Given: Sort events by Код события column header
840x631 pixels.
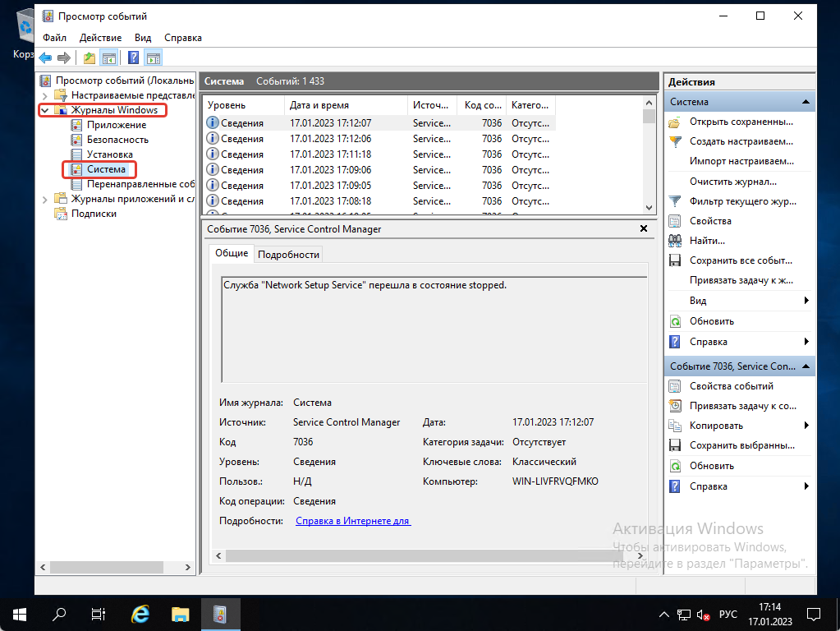Looking at the screenshot, I should click(482, 105).
